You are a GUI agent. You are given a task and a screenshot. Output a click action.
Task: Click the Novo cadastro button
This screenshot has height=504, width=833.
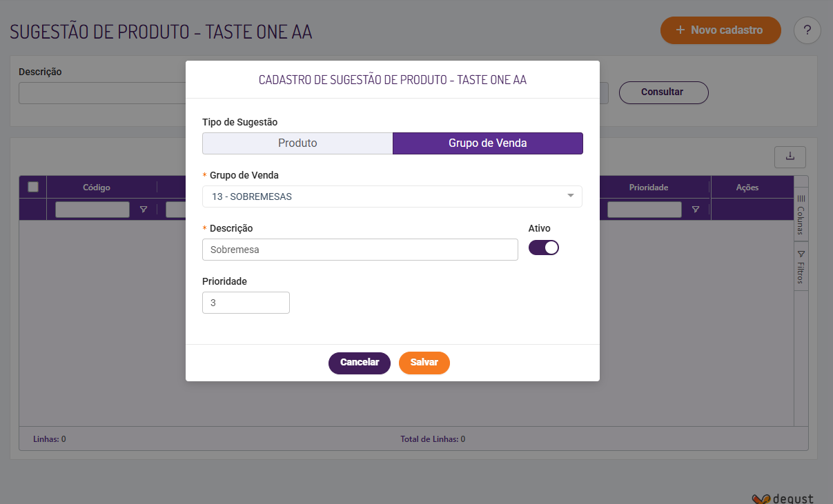click(721, 30)
